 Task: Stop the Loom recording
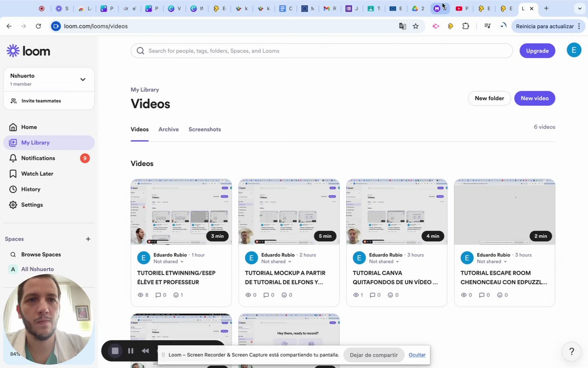(x=115, y=351)
